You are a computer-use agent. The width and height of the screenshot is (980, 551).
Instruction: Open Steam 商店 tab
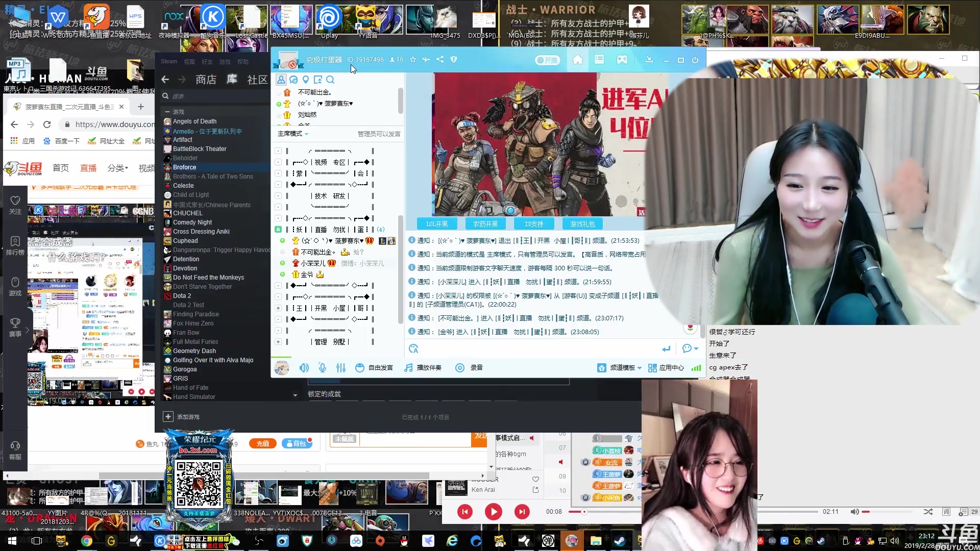pos(206,80)
